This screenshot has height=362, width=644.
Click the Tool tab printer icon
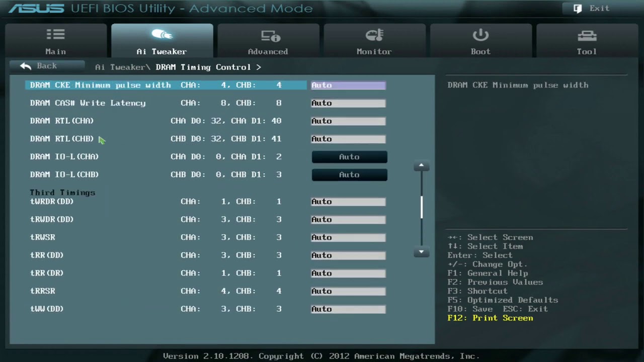pos(587,35)
